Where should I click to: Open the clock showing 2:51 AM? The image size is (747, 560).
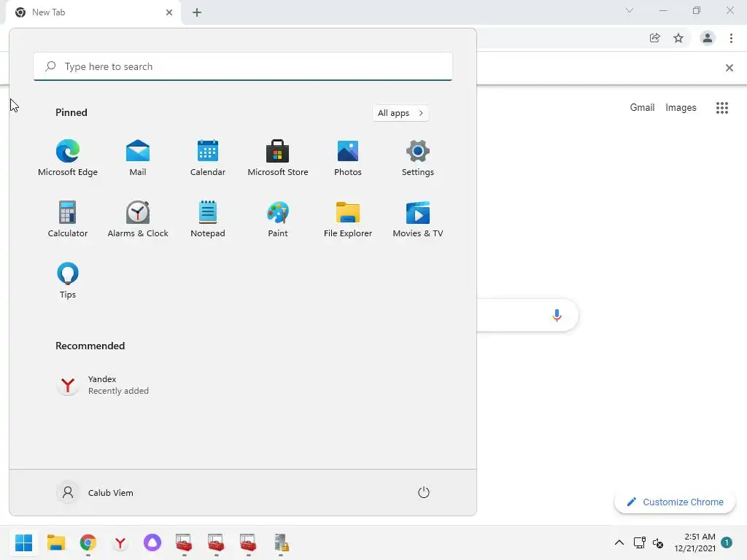(x=694, y=542)
